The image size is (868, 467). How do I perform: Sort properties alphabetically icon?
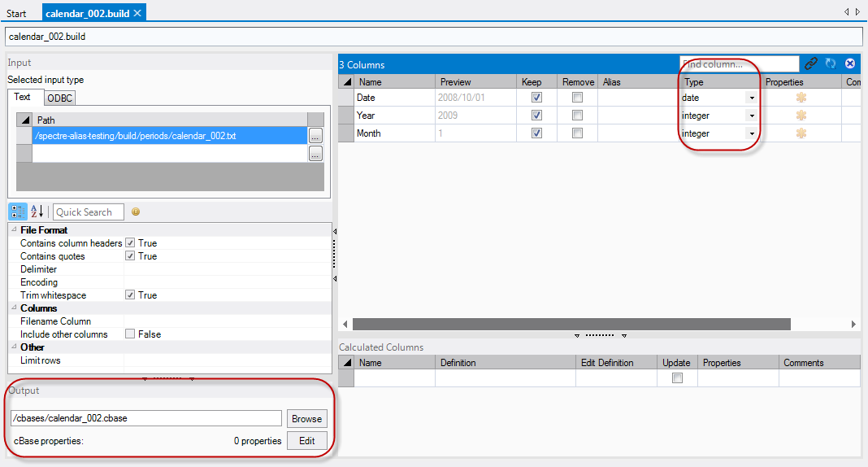(37, 212)
